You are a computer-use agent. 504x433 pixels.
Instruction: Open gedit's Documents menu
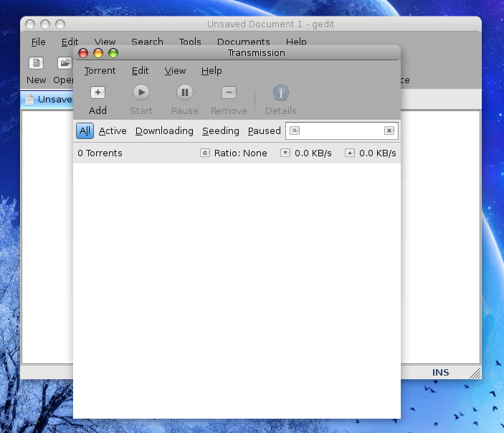click(243, 42)
